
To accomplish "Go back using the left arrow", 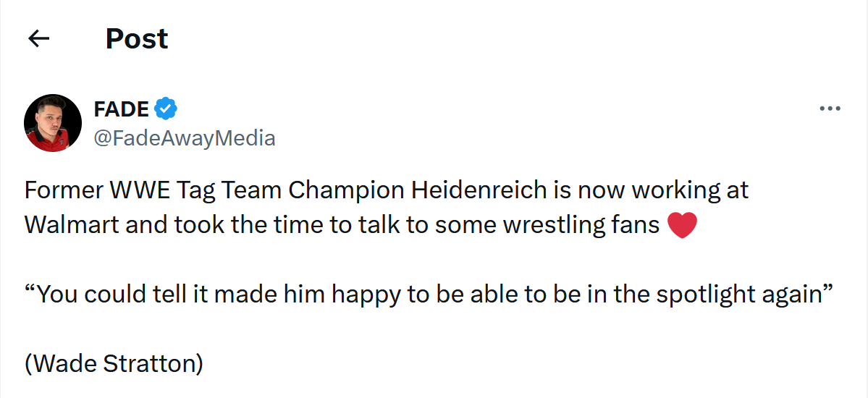I will pos(38,38).
